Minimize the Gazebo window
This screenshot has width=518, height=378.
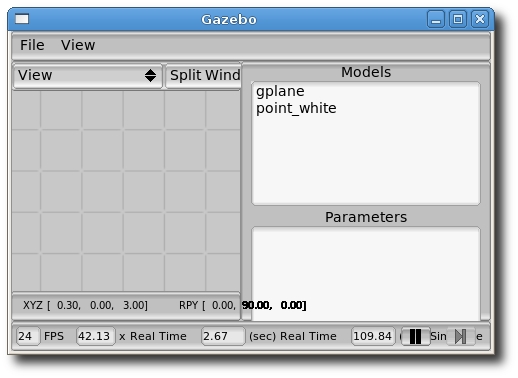436,19
